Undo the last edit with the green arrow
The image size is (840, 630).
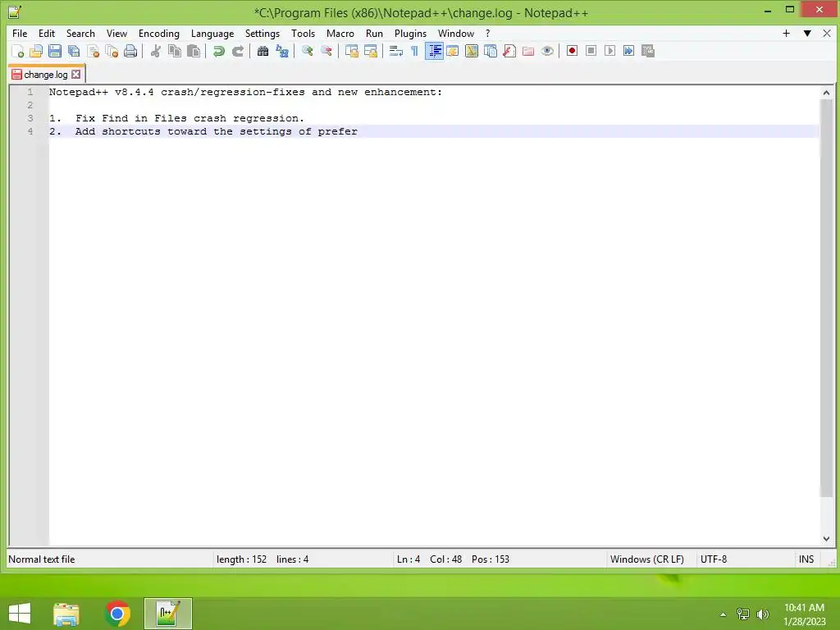click(x=218, y=51)
